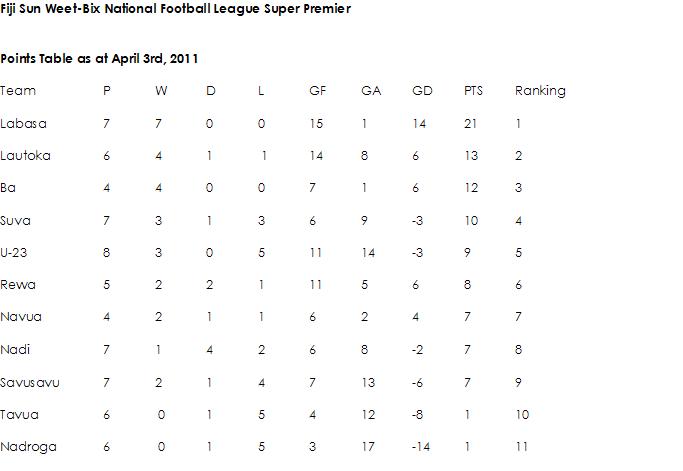Click the Ba team name
This screenshot has height=471, width=683.
[8, 188]
